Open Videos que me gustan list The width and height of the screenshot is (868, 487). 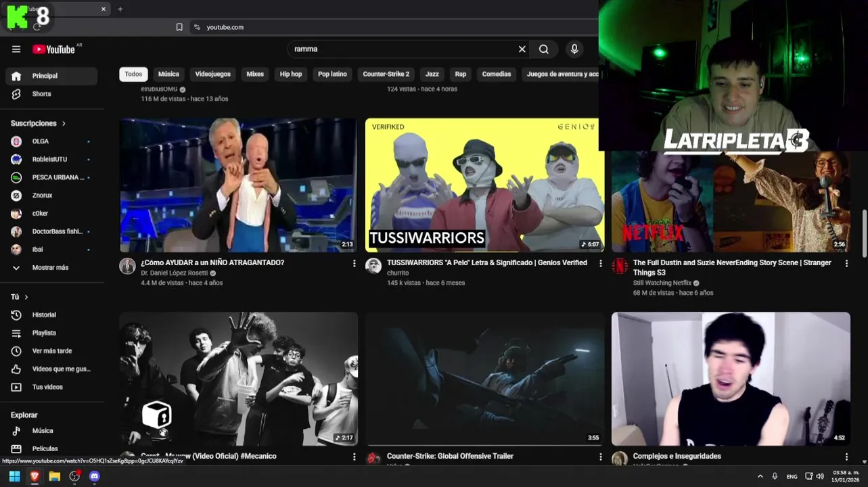(x=51, y=369)
